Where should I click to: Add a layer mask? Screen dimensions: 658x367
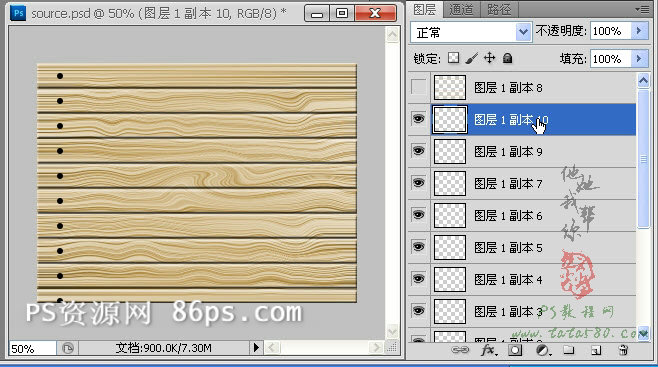515,350
